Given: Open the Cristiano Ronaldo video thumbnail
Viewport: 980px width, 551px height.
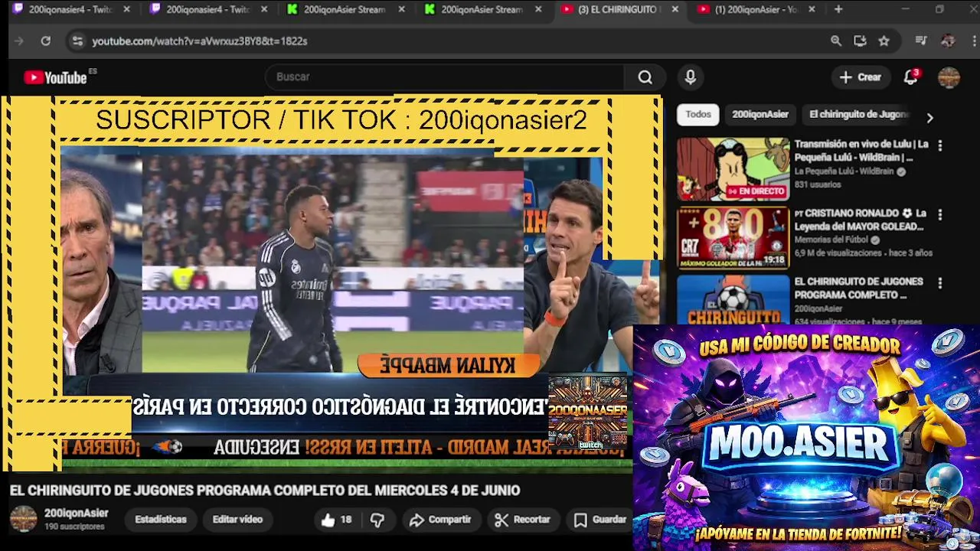Looking at the screenshot, I should tap(733, 238).
